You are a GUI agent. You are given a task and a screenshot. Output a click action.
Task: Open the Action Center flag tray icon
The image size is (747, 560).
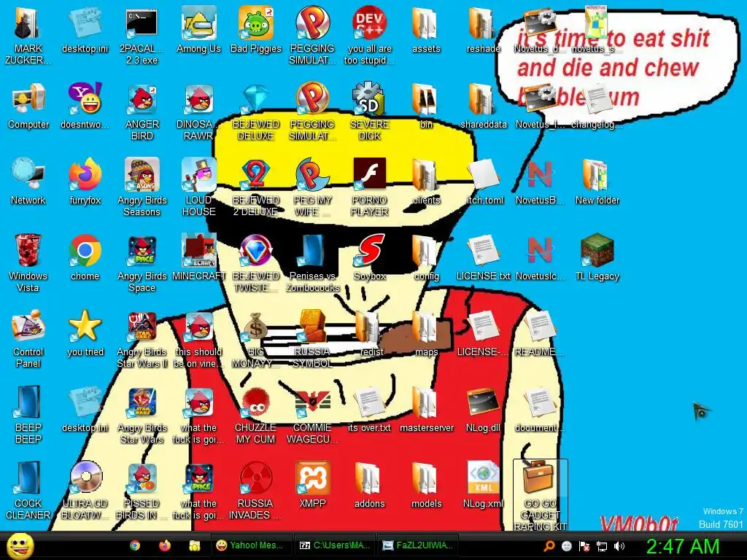[x=584, y=546]
